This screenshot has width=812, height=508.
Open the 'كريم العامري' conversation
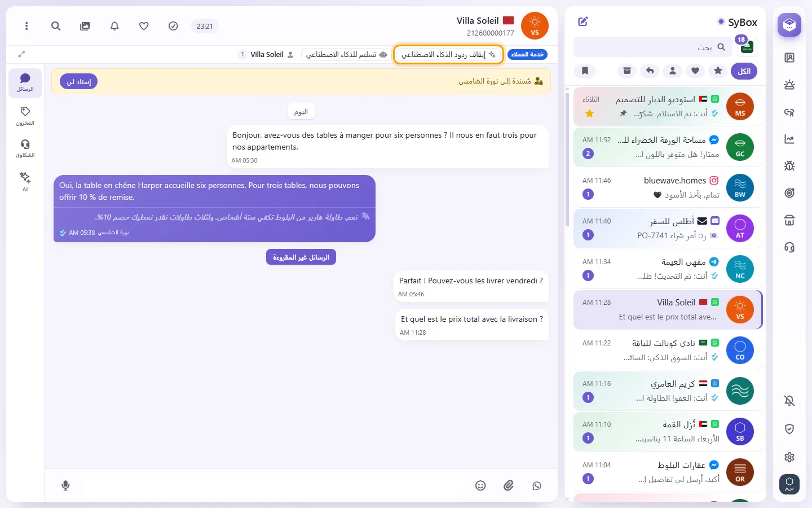pyautogui.click(x=668, y=391)
